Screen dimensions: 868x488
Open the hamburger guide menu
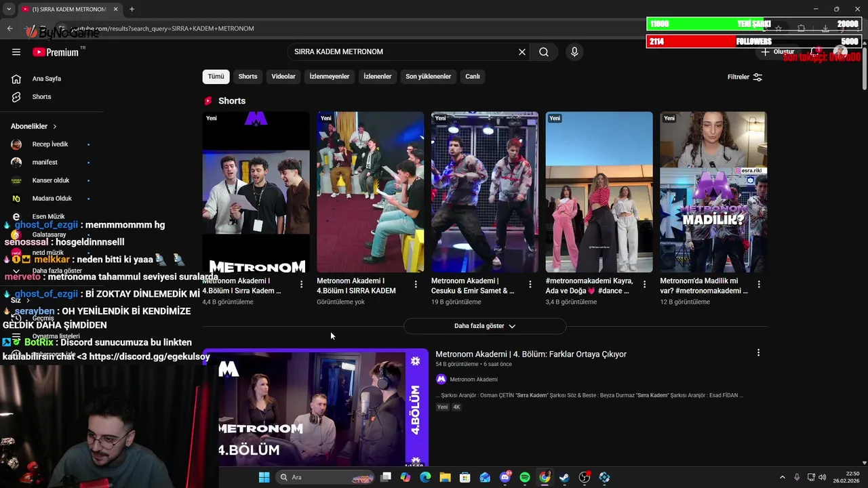pos(16,52)
